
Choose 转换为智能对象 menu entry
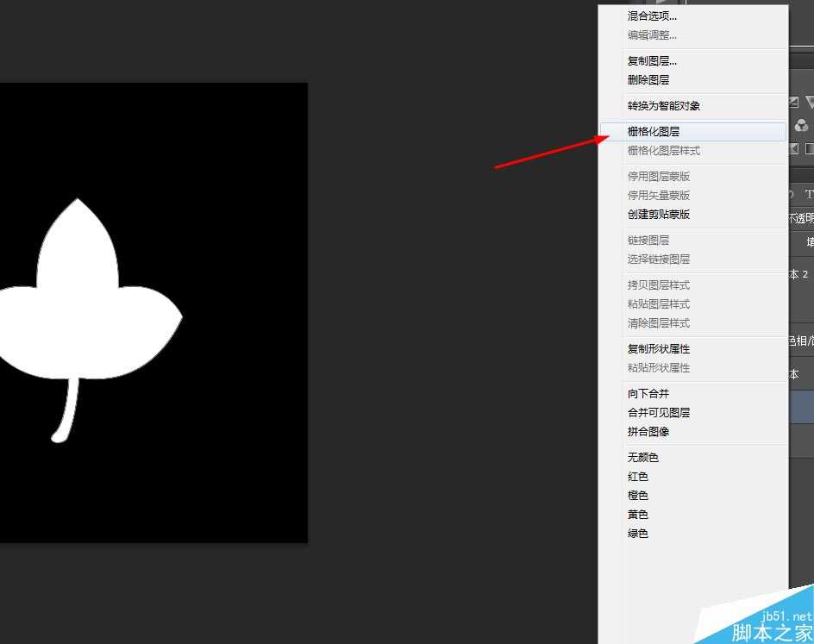(663, 106)
